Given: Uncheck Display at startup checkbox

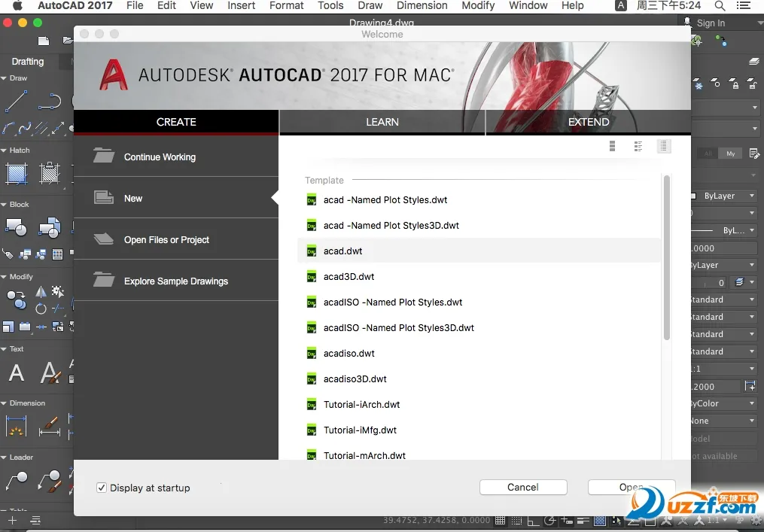Looking at the screenshot, I should tap(102, 488).
